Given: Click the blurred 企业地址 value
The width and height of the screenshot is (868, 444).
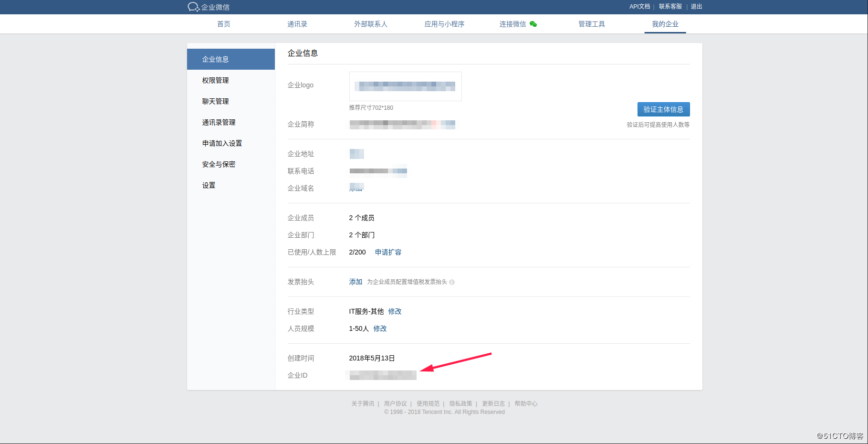Looking at the screenshot, I should pos(356,154).
